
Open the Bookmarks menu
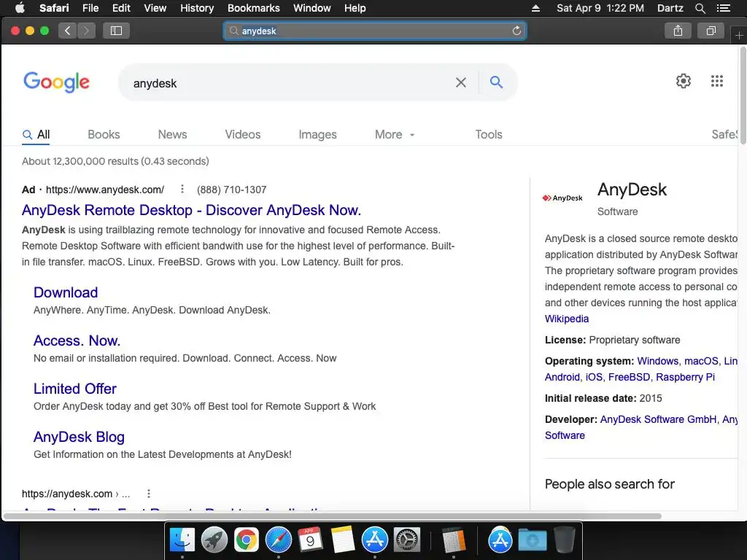(x=253, y=8)
